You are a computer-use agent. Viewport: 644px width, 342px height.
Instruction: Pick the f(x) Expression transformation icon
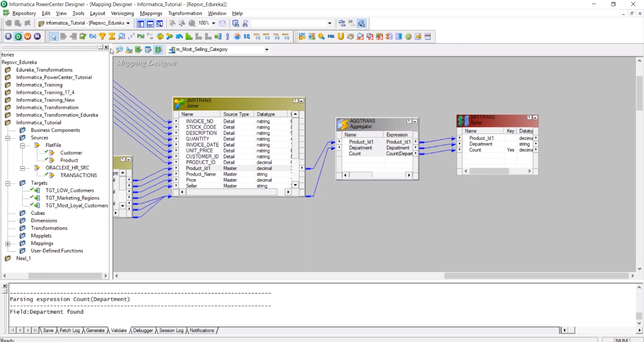coord(93,36)
